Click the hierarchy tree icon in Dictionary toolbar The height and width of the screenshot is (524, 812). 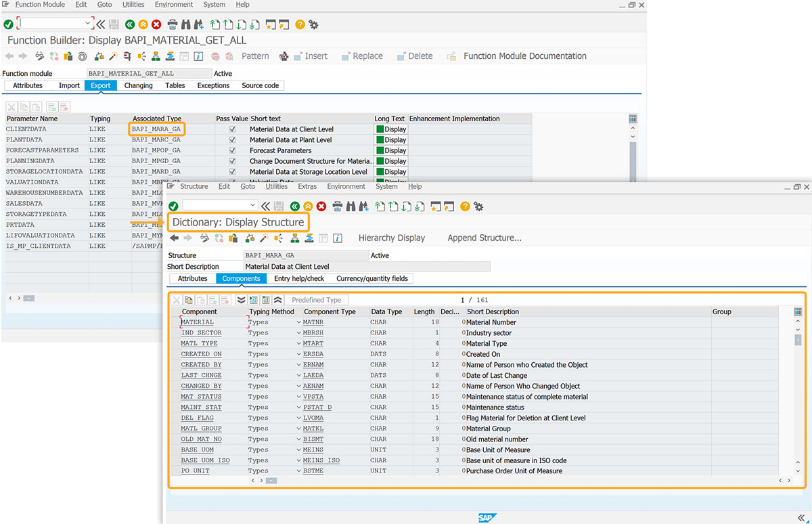point(295,238)
